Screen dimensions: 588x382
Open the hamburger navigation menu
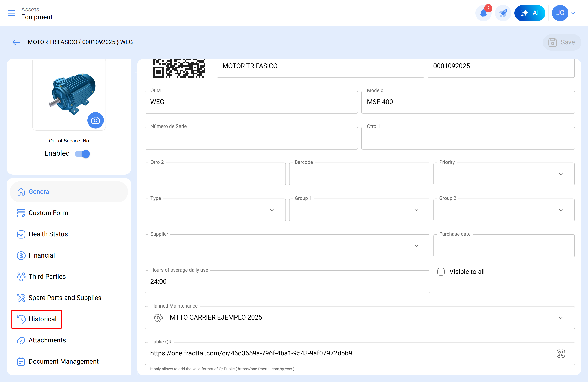pos(11,13)
